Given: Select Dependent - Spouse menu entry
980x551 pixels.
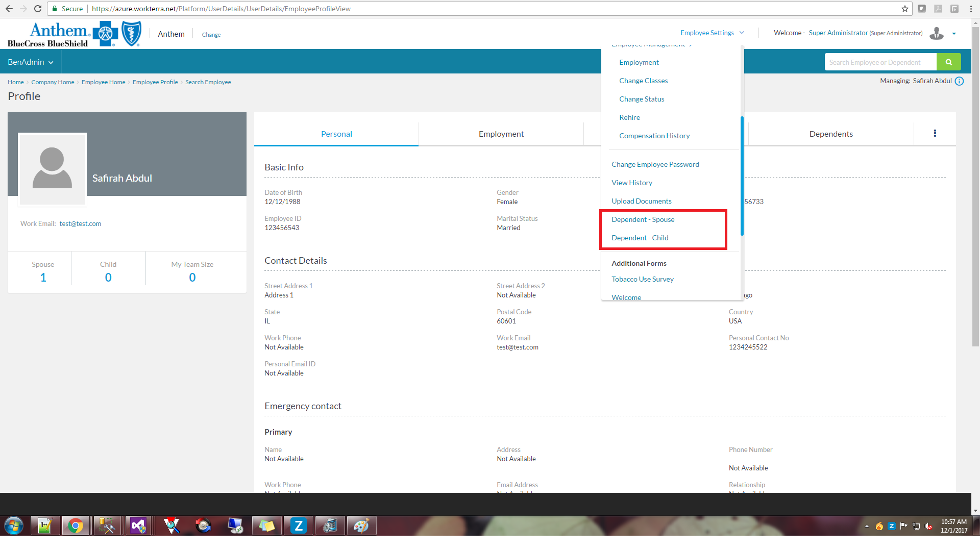Looking at the screenshot, I should [x=643, y=219].
